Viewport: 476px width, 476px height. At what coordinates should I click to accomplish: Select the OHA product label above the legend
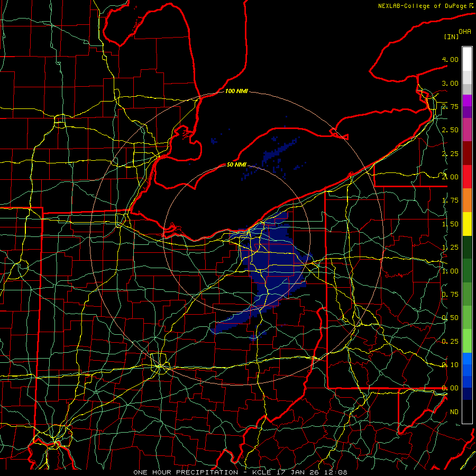click(465, 32)
